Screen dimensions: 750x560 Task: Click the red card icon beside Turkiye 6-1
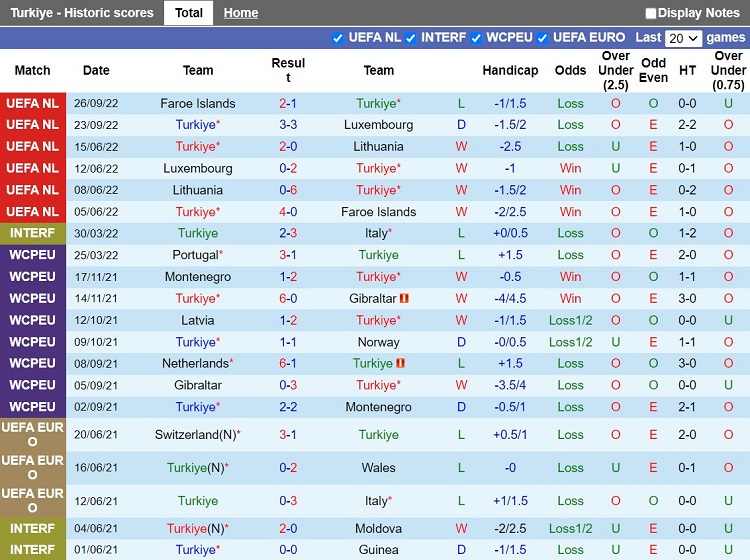[x=400, y=364]
